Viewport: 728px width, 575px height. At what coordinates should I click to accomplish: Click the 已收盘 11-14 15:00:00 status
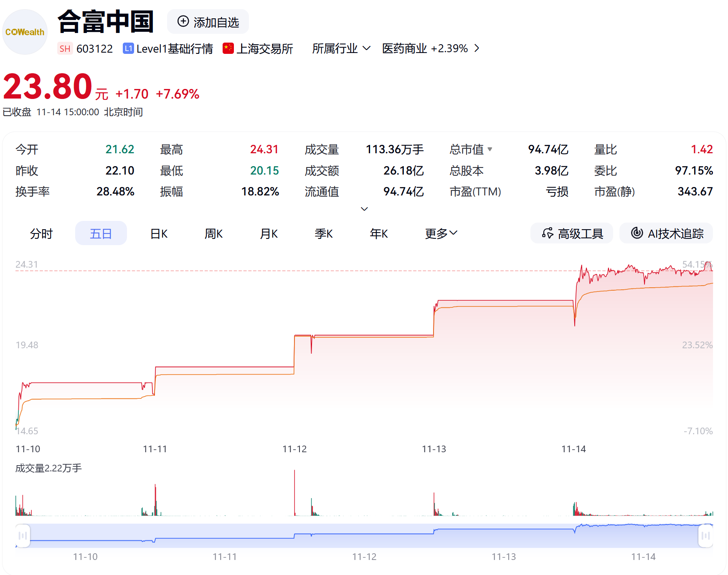(51, 112)
